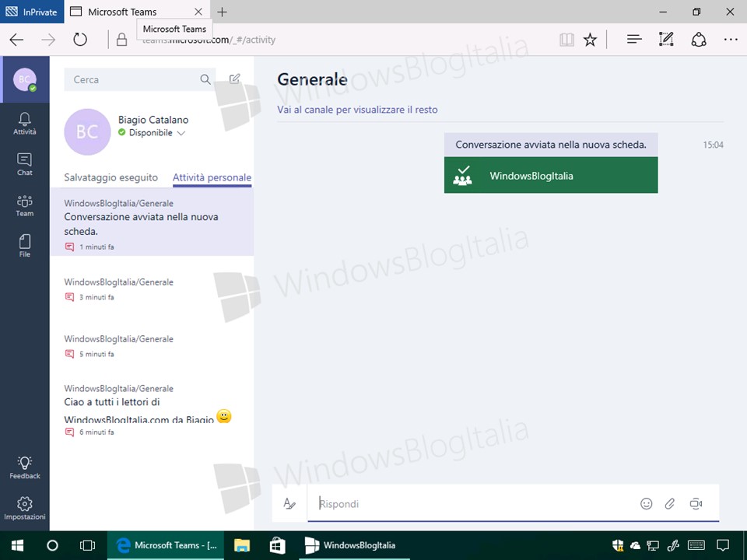Open Edge more actions ellipsis menu

(x=731, y=40)
